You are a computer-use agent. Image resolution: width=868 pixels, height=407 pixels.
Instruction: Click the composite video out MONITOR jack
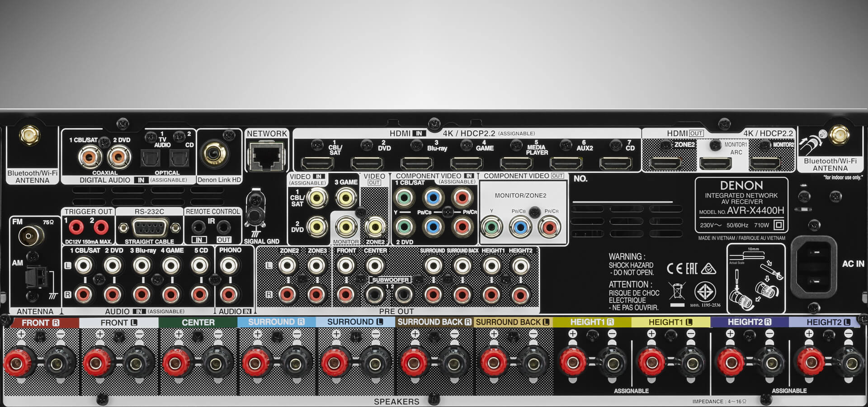tap(346, 227)
